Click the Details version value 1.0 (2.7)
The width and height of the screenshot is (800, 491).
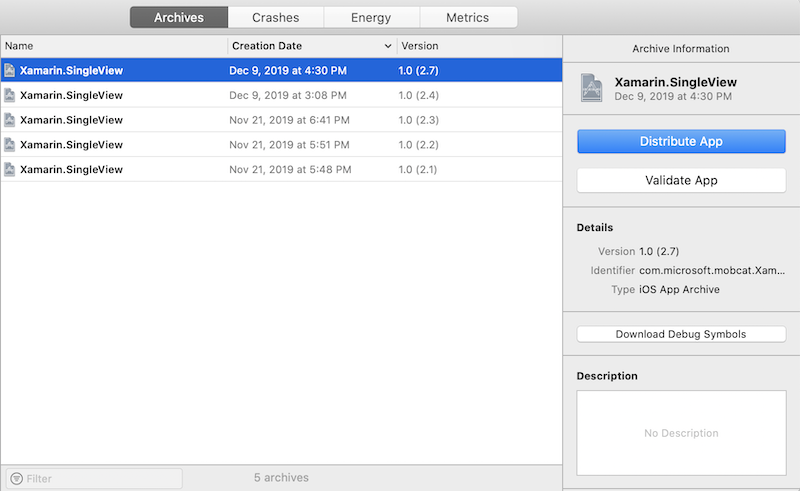point(659,251)
